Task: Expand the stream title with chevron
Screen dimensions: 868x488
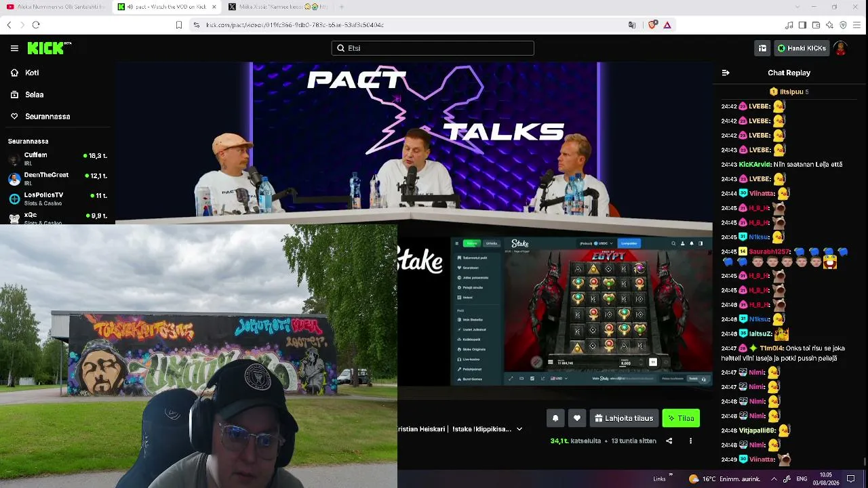Action: pyautogui.click(x=519, y=429)
